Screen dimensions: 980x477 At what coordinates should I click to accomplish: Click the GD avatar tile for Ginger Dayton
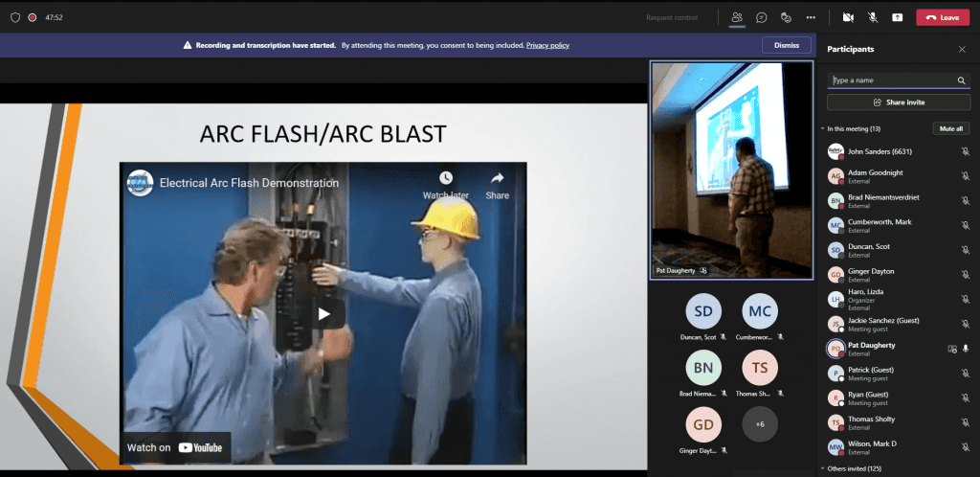point(703,424)
